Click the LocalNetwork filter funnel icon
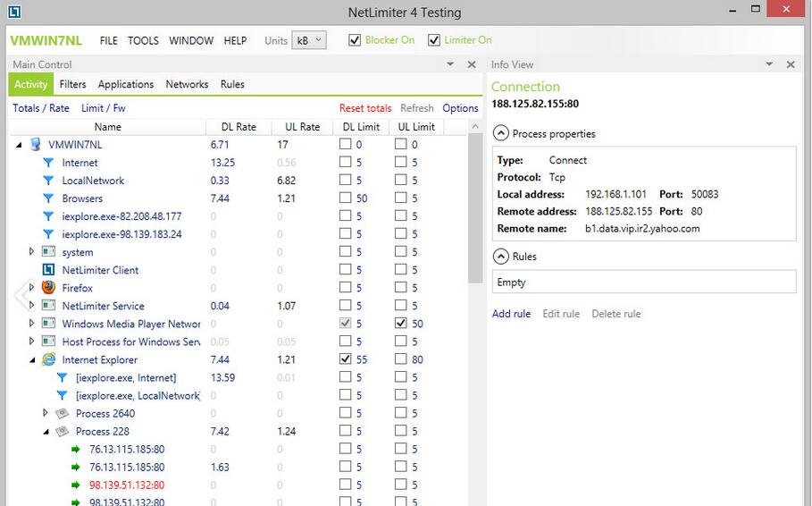 coord(48,181)
